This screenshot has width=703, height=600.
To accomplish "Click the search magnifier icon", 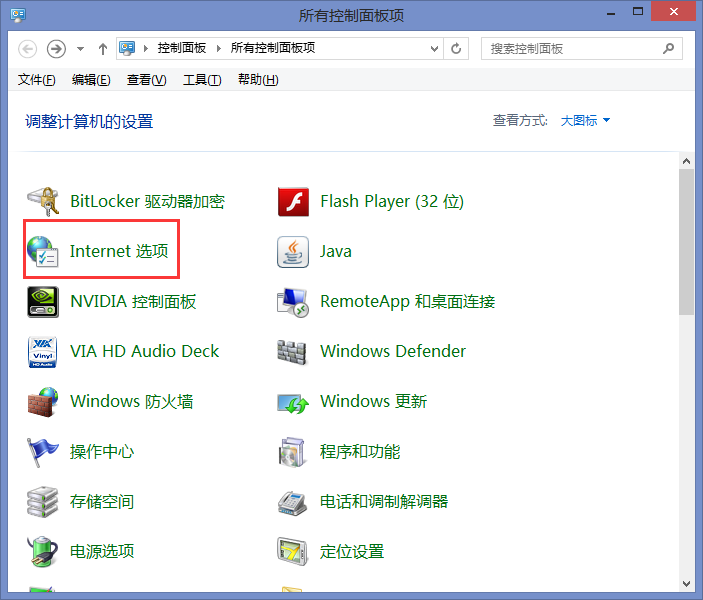I will click(x=668, y=48).
